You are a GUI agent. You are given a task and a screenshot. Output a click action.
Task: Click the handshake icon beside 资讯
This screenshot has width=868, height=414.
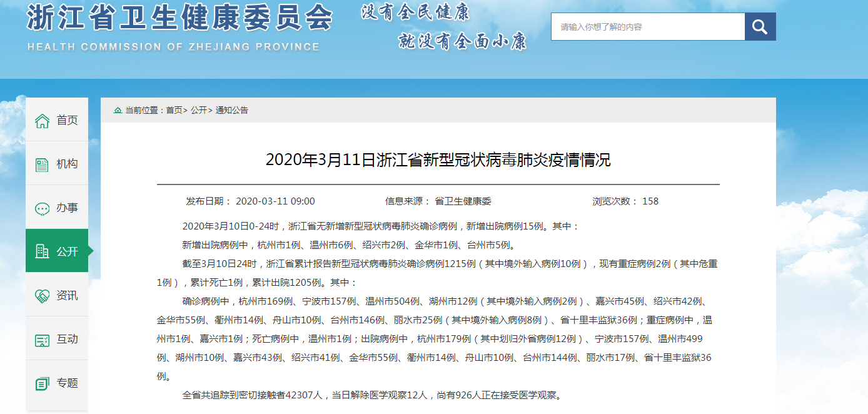click(x=42, y=296)
